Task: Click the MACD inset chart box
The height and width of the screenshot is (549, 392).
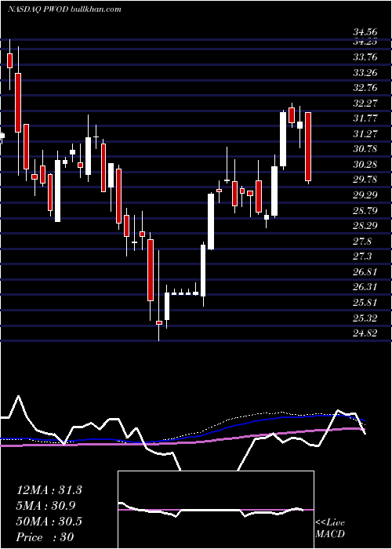Action: pyautogui.click(x=216, y=510)
